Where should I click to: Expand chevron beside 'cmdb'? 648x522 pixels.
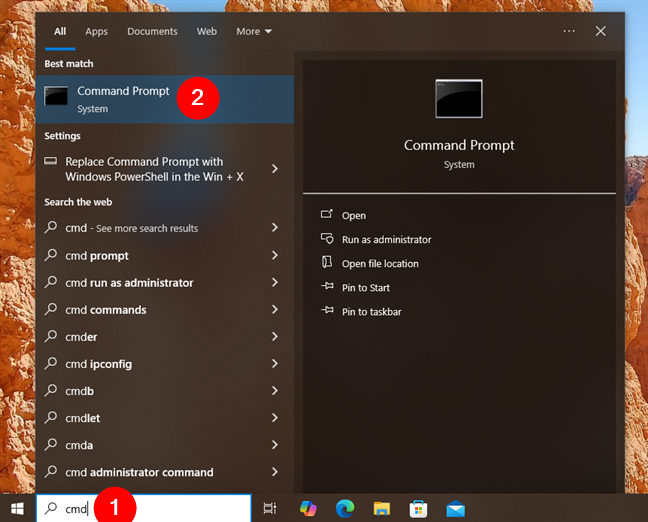click(x=275, y=391)
